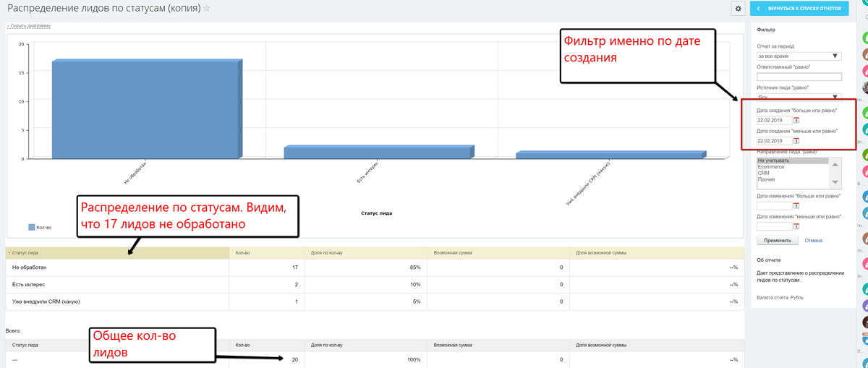Click 'Уже внедрили CRM (какую)' row label

(46, 301)
